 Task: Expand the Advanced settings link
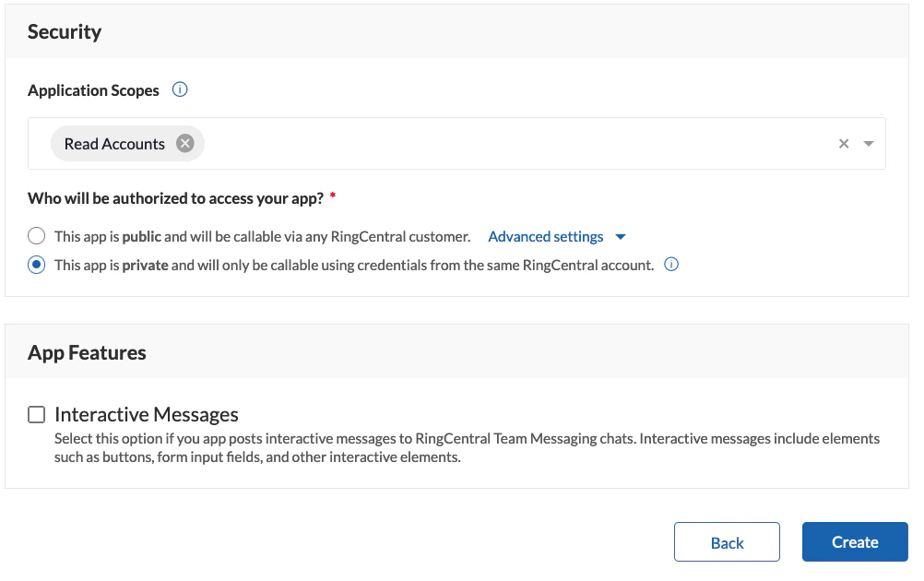tap(546, 237)
